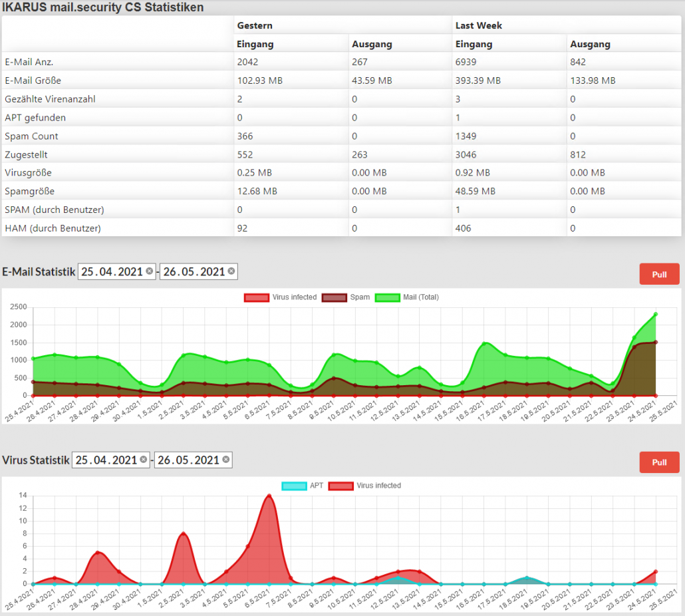
Task: Click the 393.39 MB cell
Action: [478, 80]
